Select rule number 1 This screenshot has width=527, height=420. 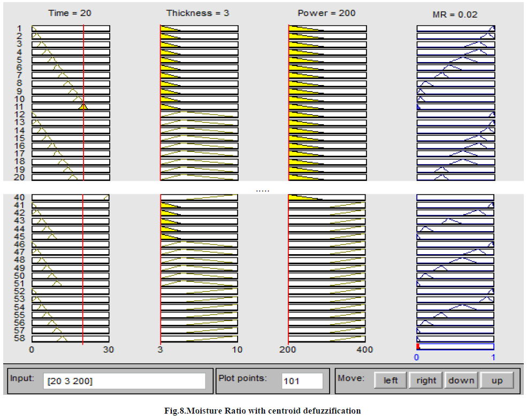(x=19, y=28)
